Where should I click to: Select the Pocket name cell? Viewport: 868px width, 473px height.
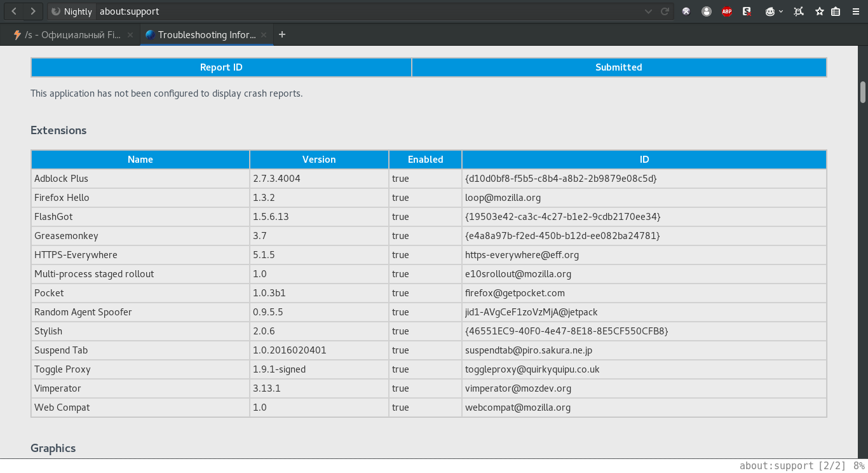(x=140, y=293)
